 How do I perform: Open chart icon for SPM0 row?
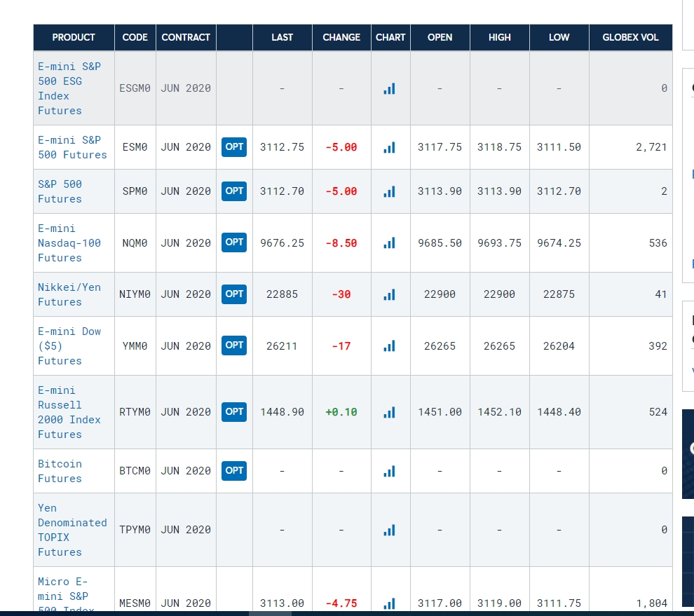point(390,191)
